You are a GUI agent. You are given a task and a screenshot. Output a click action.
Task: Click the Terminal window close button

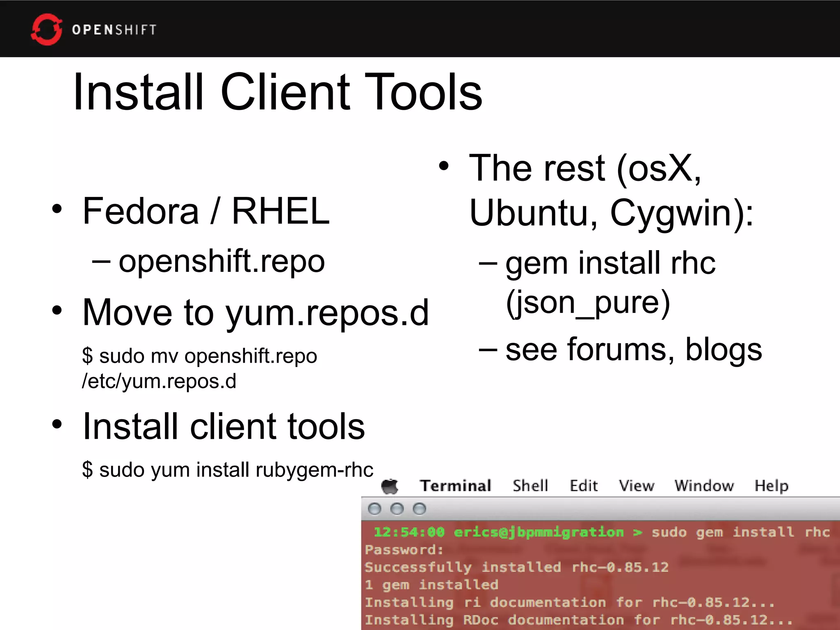pyautogui.click(x=374, y=509)
